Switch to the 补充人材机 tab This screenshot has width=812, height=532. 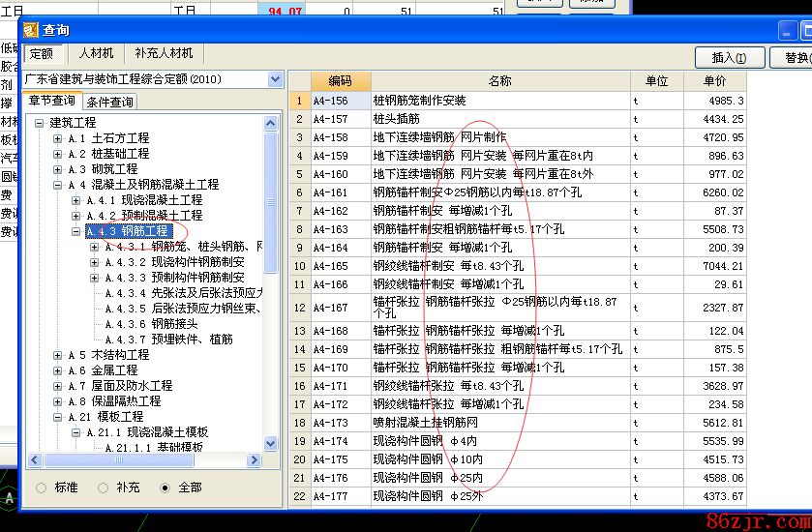click(164, 53)
